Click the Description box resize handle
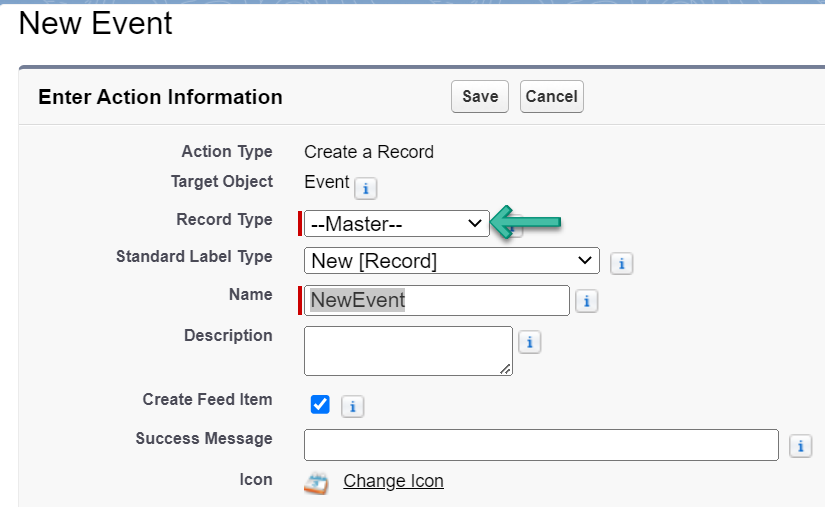The height and width of the screenshot is (507, 825). [x=506, y=370]
